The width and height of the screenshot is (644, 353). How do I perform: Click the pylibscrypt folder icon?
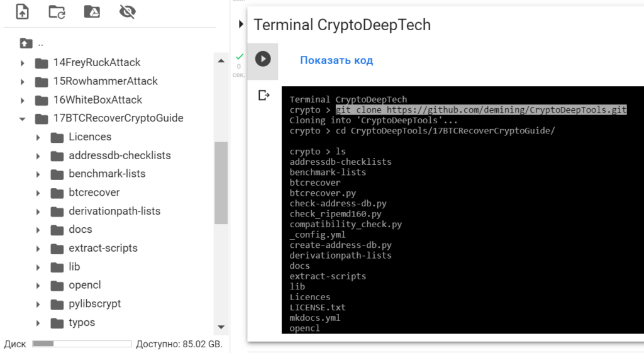click(x=57, y=305)
